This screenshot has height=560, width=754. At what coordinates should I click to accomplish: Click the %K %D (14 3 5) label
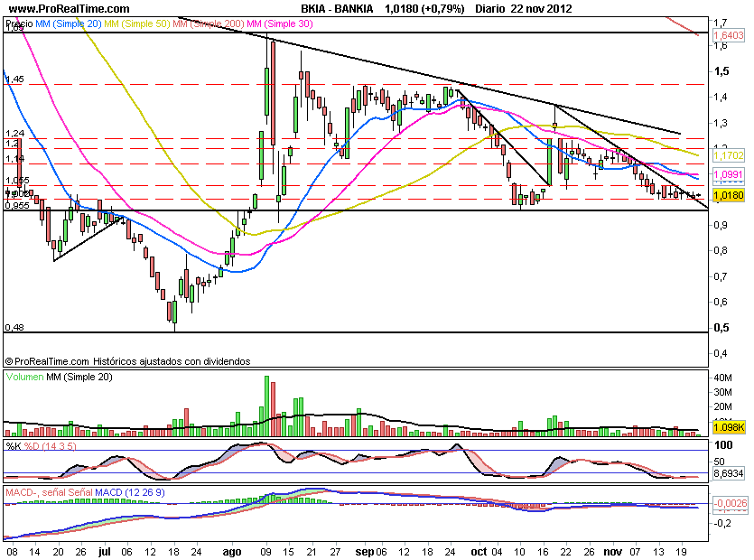click(41, 446)
